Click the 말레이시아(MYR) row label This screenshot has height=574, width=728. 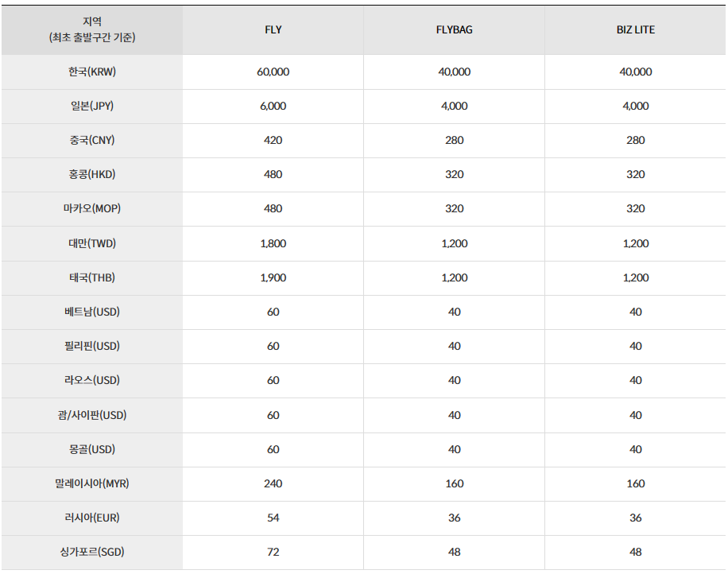click(x=92, y=483)
